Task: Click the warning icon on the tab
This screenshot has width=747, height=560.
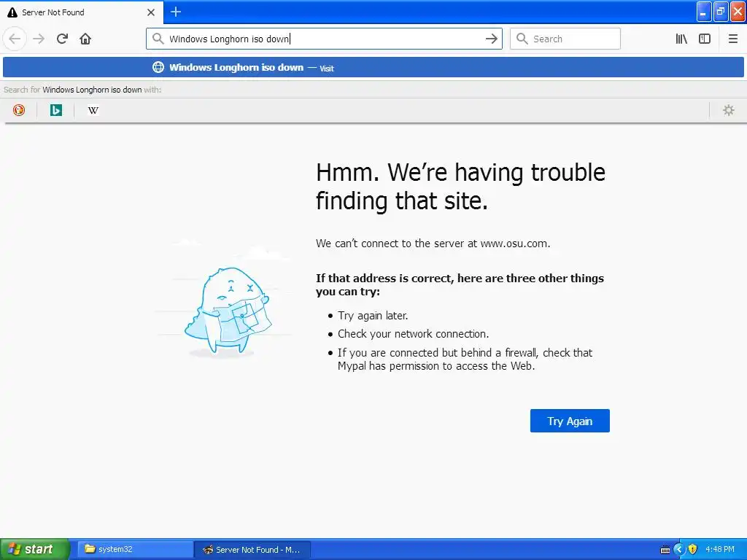Action: coord(12,12)
